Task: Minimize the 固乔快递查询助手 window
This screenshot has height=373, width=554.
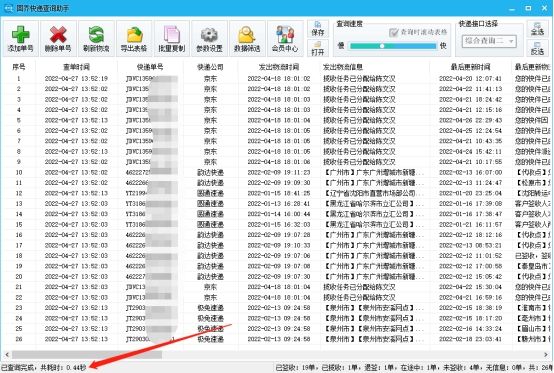Action: (x=512, y=8)
